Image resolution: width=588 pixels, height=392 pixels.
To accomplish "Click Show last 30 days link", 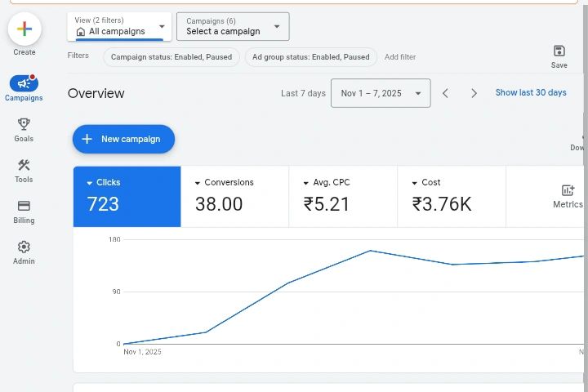I will [531, 92].
